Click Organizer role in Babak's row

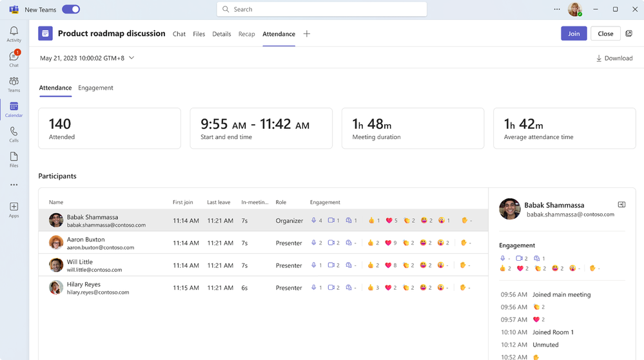289,221
